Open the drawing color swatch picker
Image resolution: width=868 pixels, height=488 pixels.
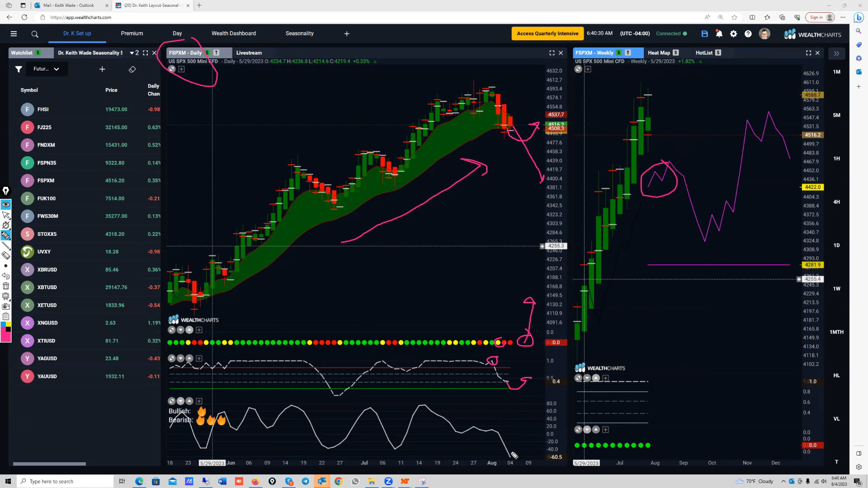coord(6,332)
